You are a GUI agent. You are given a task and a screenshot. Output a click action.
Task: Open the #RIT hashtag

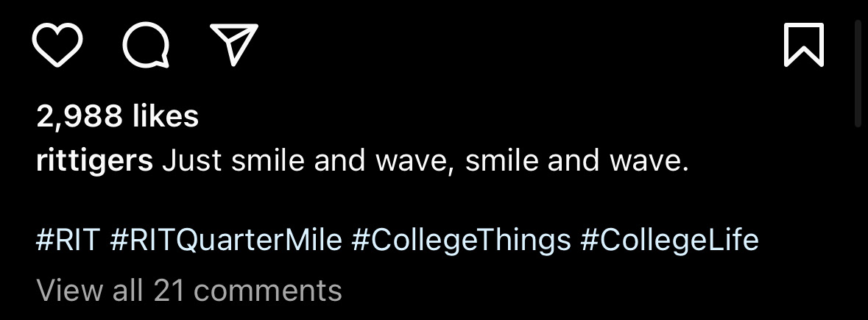click(x=68, y=241)
